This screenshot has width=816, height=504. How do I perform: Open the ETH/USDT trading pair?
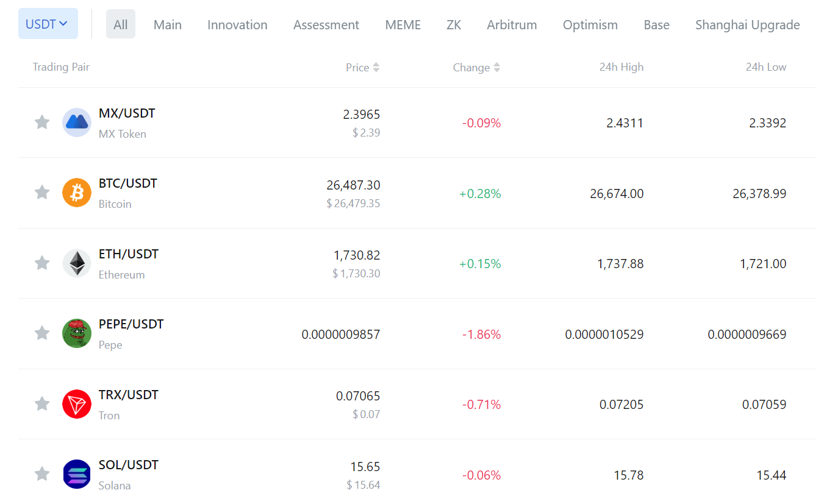pyautogui.click(x=128, y=254)
